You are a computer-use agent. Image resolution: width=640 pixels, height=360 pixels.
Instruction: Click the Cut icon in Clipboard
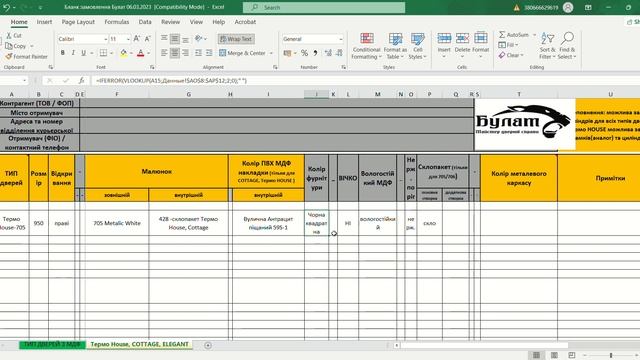[x=9, y=36]
